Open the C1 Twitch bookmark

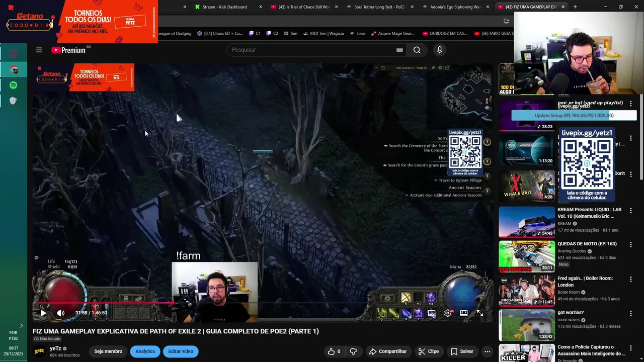pyautogui.click(x=255, y=34)
